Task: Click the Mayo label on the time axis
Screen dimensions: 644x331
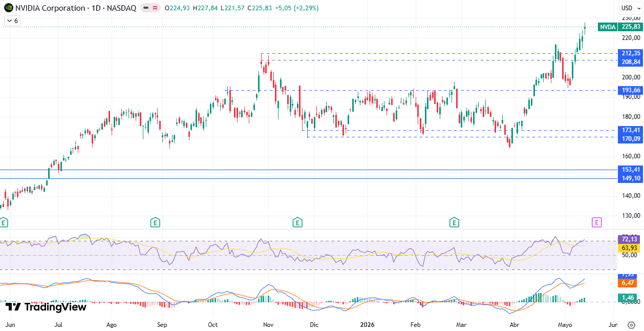Action: (565, 325)
